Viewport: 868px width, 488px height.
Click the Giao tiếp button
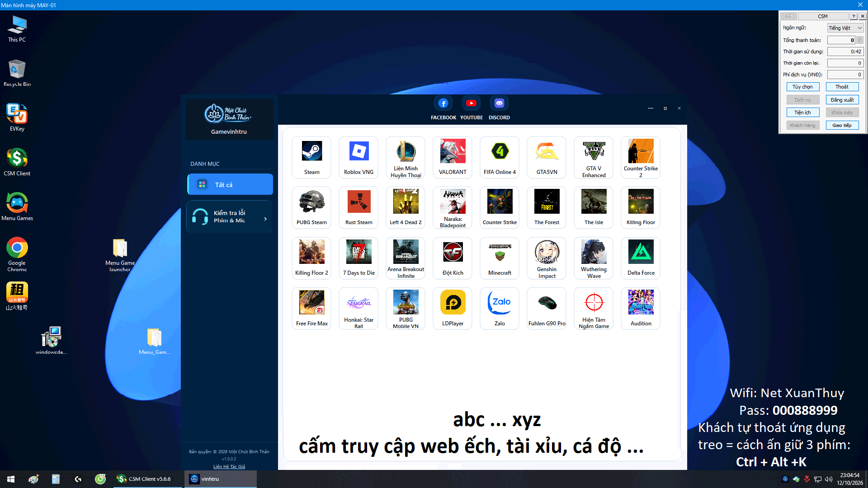(x=842, y=125)
